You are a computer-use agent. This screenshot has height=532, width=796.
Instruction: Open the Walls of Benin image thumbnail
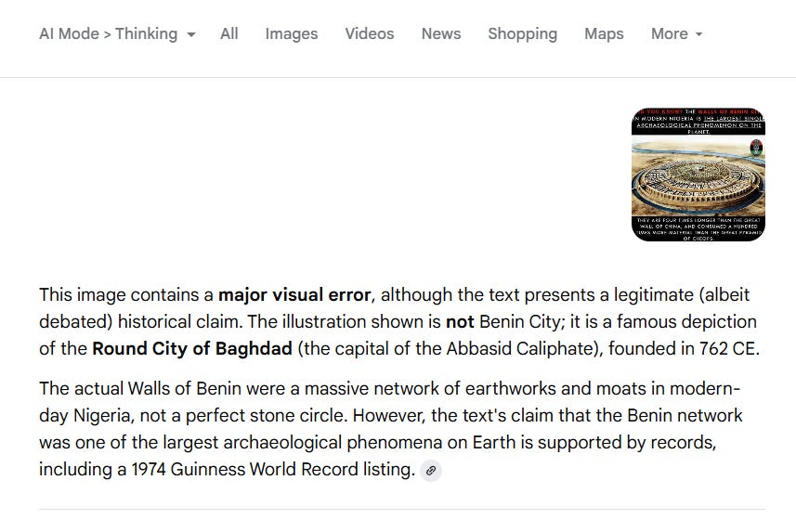698,175
